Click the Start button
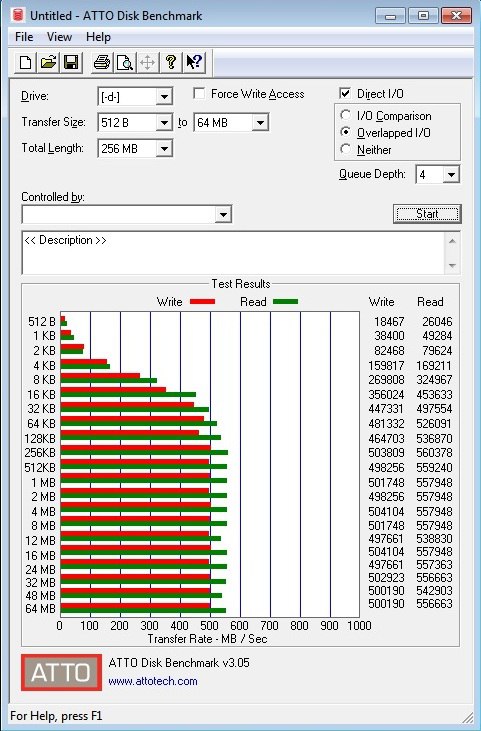481x731 pixels. pyautogui.click(x=427, y=214)
